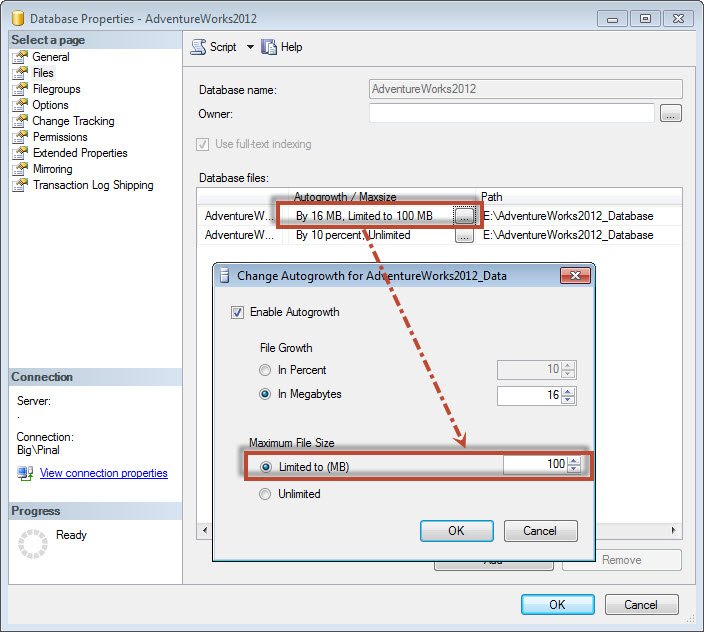Screen dimensions: 704x632
Task: Toggle Use full-text indexing checkbox
Action: [x=202, y=145]
